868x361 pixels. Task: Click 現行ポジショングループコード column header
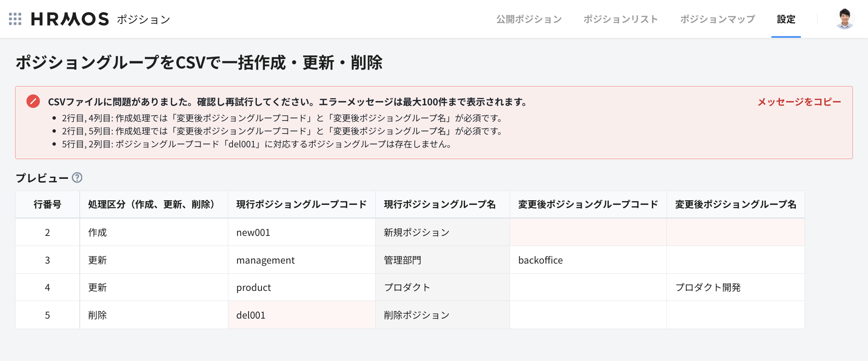click(301, 204)
